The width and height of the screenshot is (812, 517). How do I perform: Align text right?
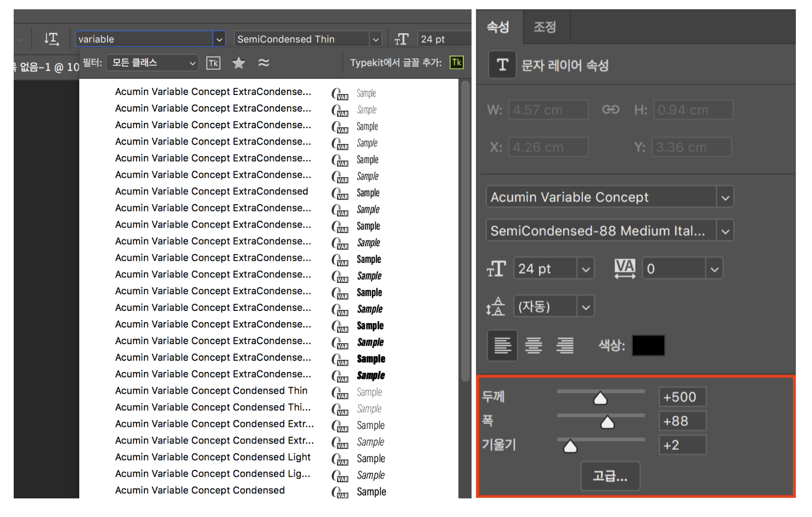click(565, 345)
